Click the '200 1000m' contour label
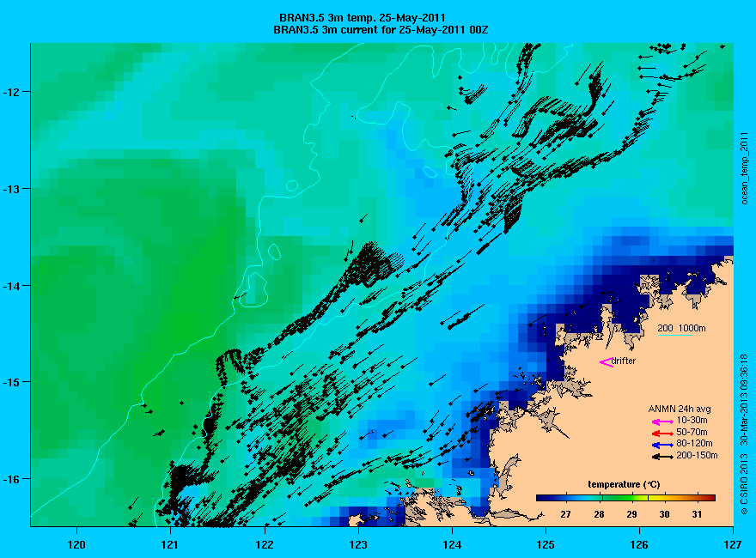Viewport: 756px width, 558px height. (x=681, y=328)
